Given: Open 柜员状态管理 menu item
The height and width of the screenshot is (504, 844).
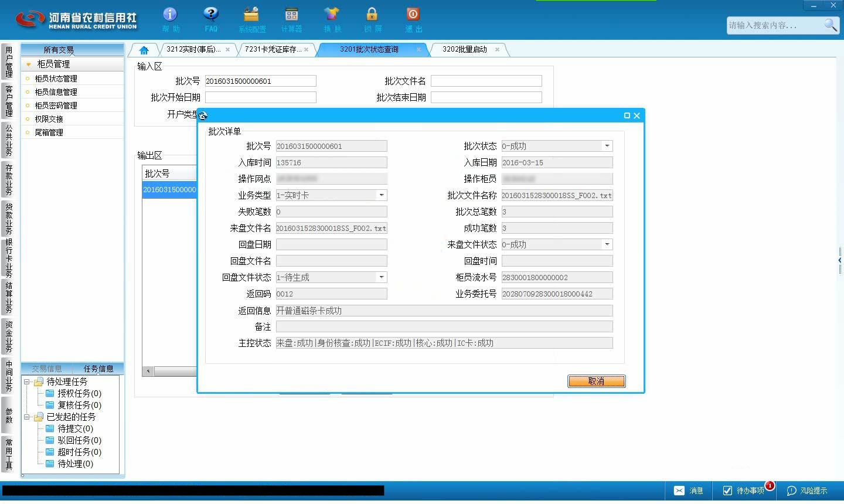Looking at the screenshot, I should pos(56,79).
